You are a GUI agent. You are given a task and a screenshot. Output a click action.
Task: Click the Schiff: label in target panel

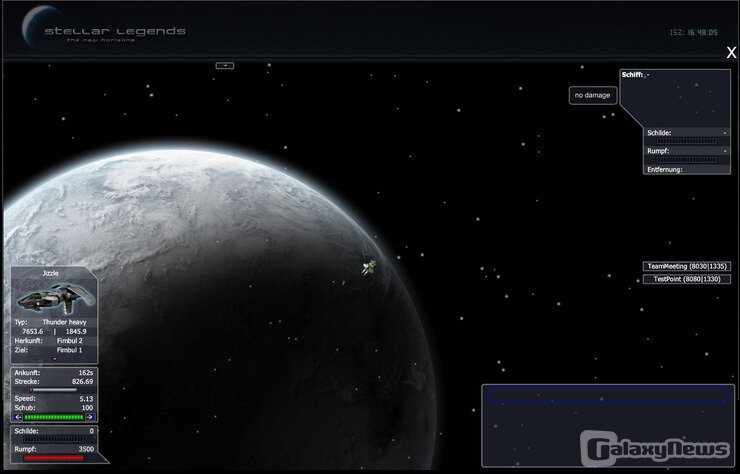click(632, 75)
